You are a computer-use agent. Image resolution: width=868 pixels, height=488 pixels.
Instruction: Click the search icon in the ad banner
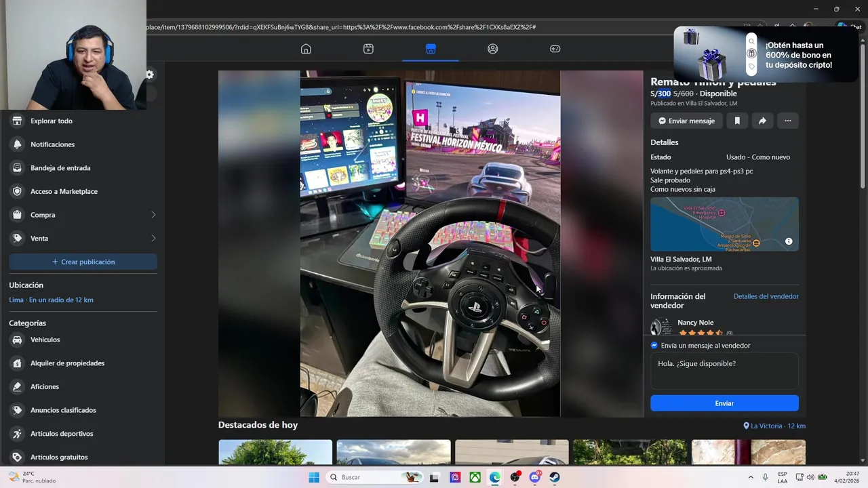point(751,41)
